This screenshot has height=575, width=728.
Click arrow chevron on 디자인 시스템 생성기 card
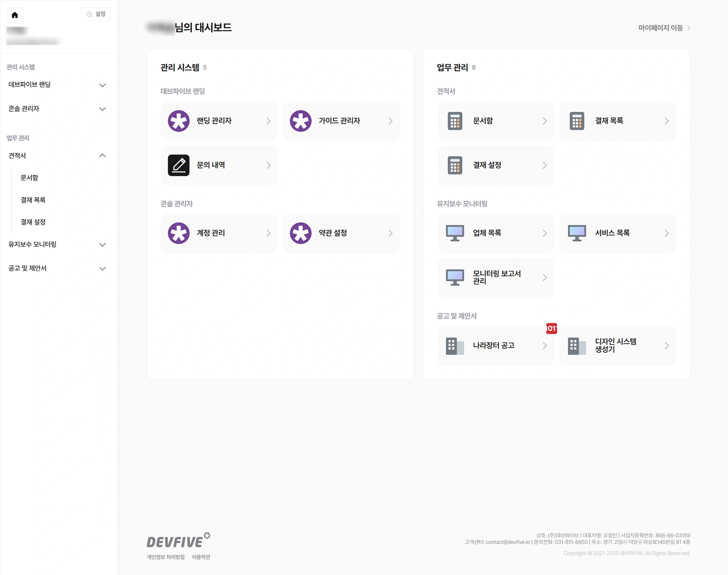(x=667, y=346)
